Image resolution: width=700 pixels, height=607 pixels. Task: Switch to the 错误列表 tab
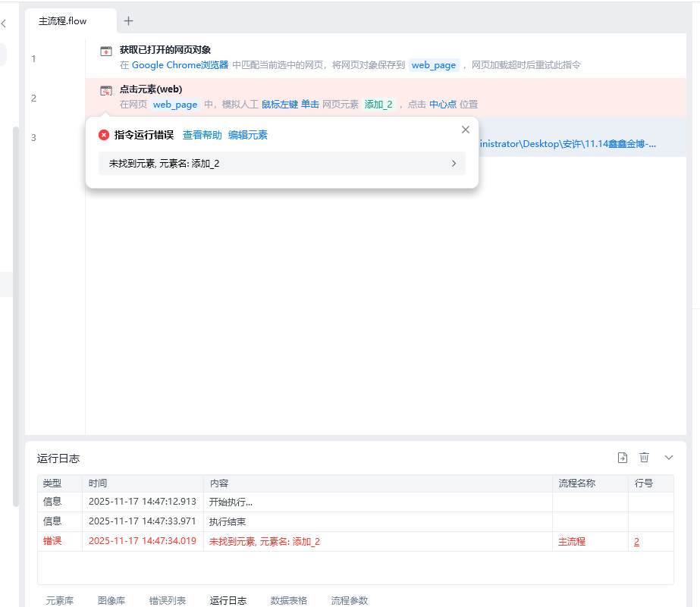coord(168,600)
